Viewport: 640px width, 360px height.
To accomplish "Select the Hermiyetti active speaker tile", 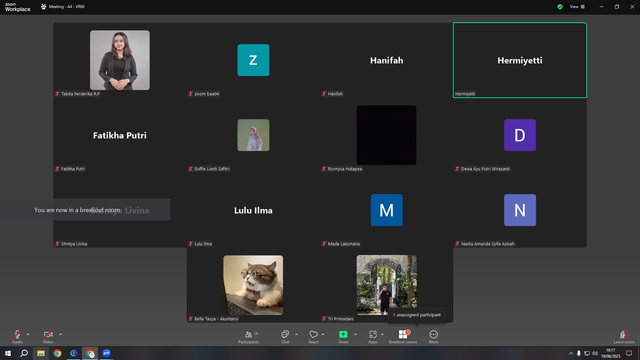I will tap(520, 60).
